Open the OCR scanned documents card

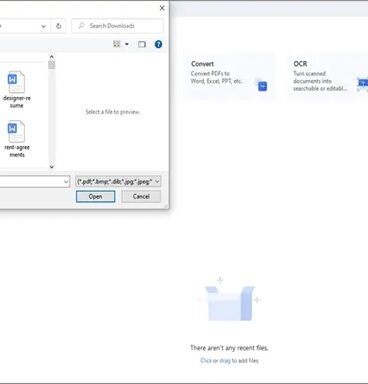[328, 77]
